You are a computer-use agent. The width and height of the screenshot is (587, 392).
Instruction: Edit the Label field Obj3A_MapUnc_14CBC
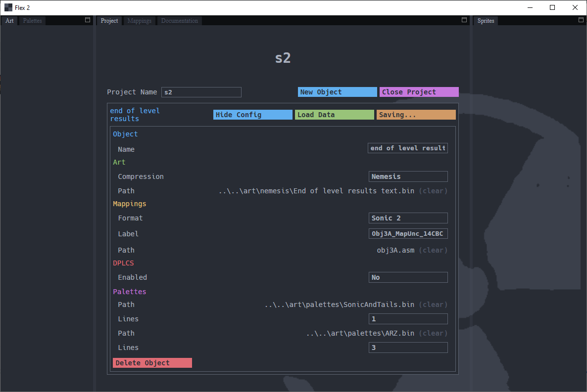[x=408, y=234]
